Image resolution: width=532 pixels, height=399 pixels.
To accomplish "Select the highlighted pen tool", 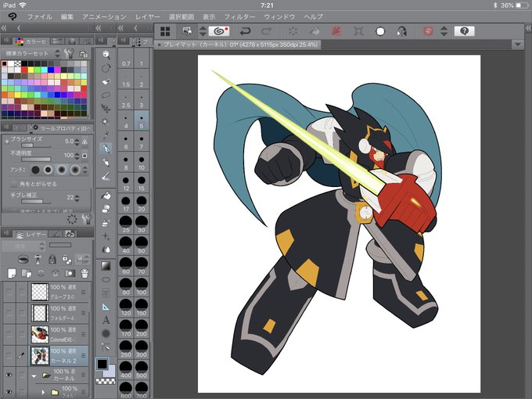I will [x=106, y=149].
